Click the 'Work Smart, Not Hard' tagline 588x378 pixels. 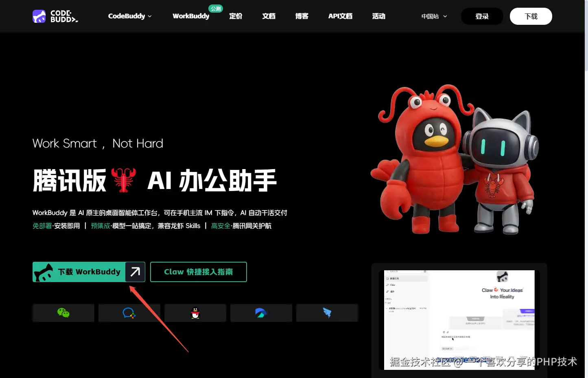coord(98,143)
